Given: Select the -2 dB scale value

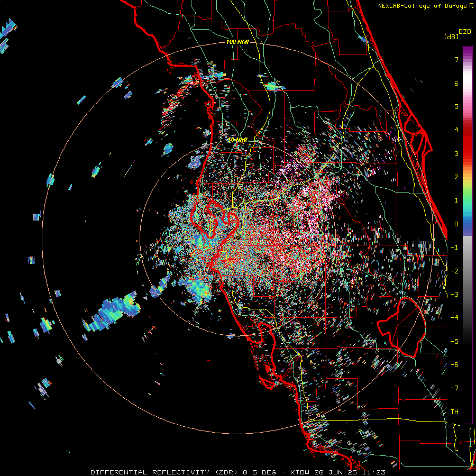Looking at the screenshot, I should (x=454, y=271).
